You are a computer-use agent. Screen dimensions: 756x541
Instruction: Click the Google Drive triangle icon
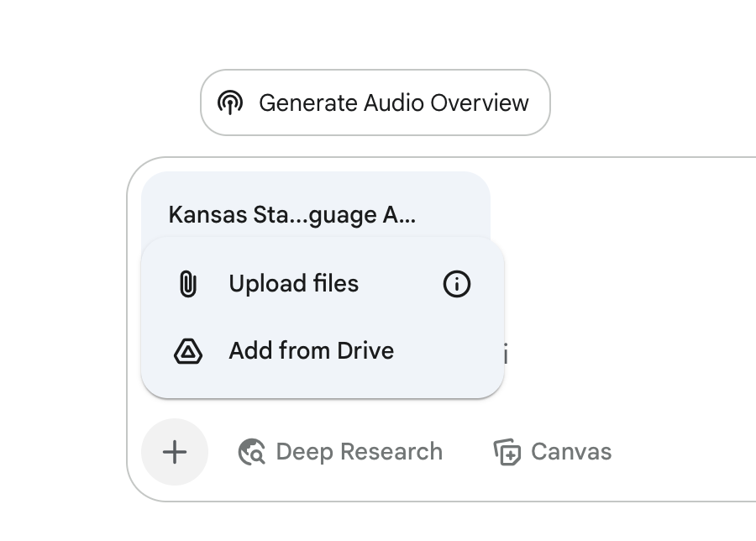click(x=188, y=350)
